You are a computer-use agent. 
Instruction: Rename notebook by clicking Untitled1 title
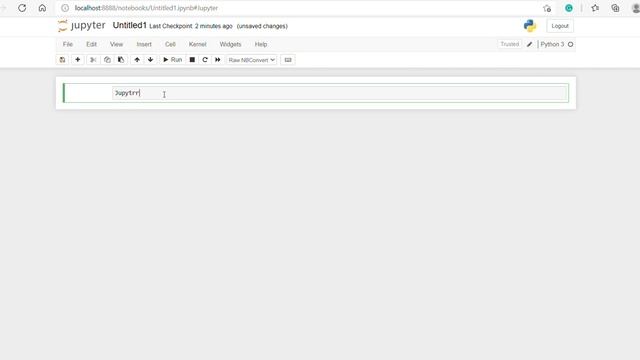[129, 25]
